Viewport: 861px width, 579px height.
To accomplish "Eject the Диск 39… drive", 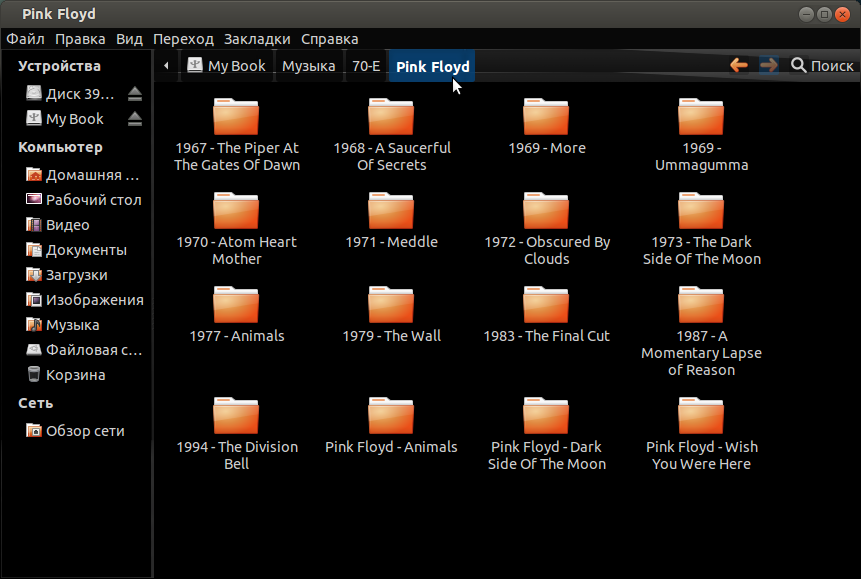I will (x=135, y=94).
